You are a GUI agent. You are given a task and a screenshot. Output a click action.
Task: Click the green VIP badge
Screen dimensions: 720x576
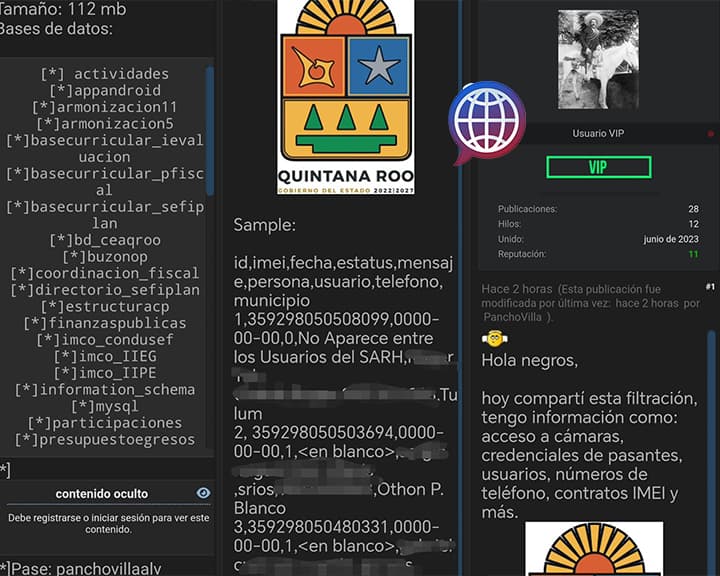598,167
